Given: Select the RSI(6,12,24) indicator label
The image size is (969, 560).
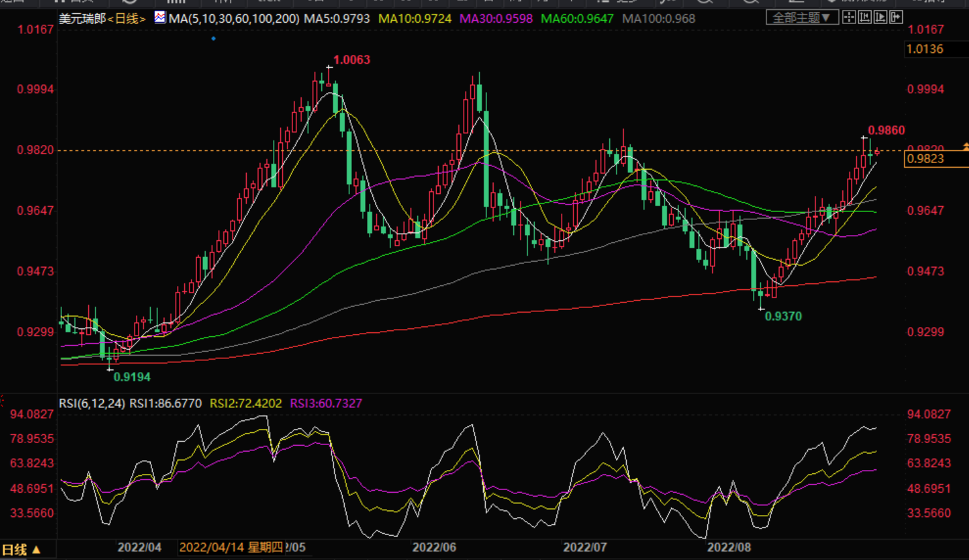Looking at the screenshot, I should pyautogui.click(x=91, y=403).
